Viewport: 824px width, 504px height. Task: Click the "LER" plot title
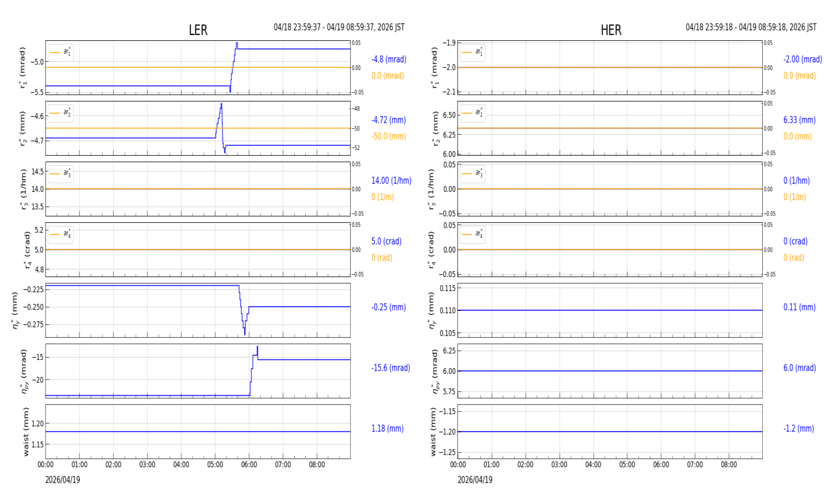pyautogui.click(x=198, y=30)
